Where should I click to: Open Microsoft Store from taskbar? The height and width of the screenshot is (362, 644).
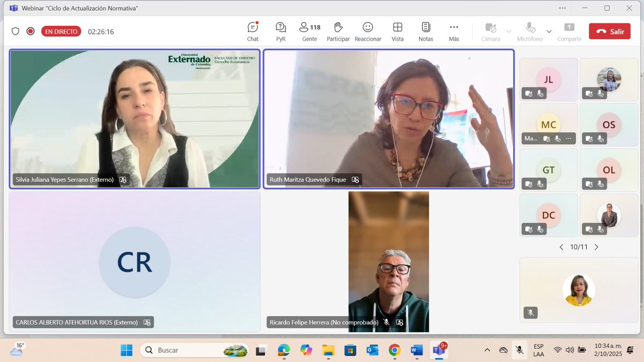pyautogui.click(x=350, y=350)
